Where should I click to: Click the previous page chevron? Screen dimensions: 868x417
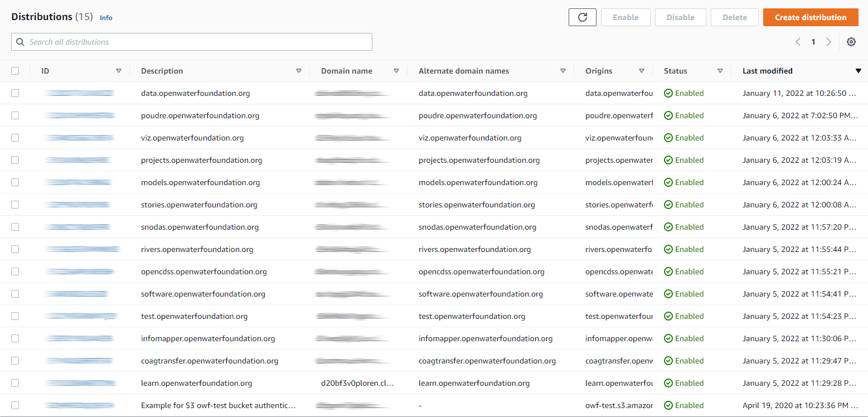[x=798, y=42]
